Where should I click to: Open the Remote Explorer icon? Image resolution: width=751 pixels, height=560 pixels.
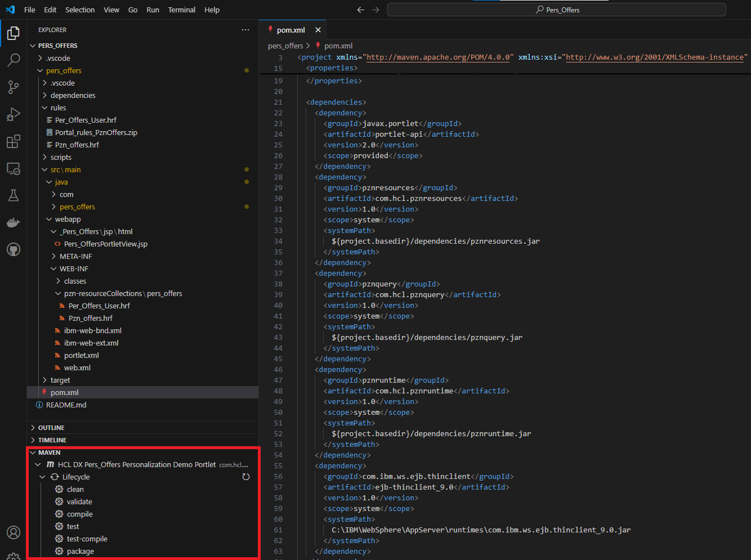tap(14, 168)
